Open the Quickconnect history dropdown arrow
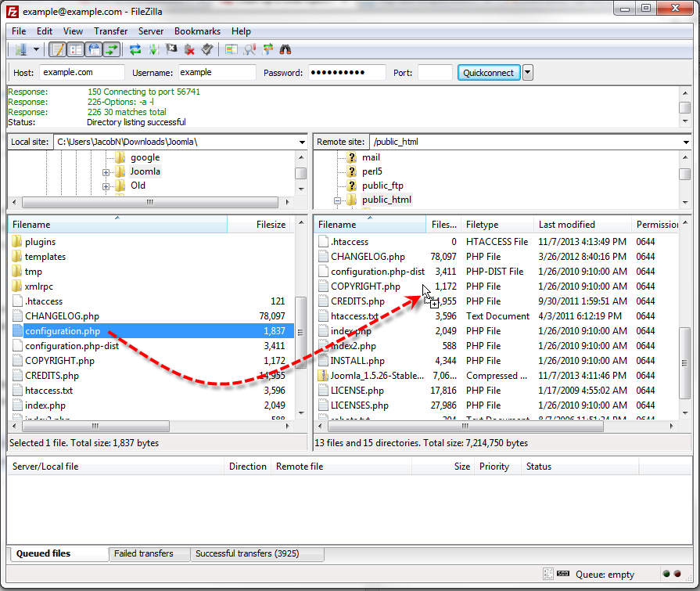 (x=527, y=73)
